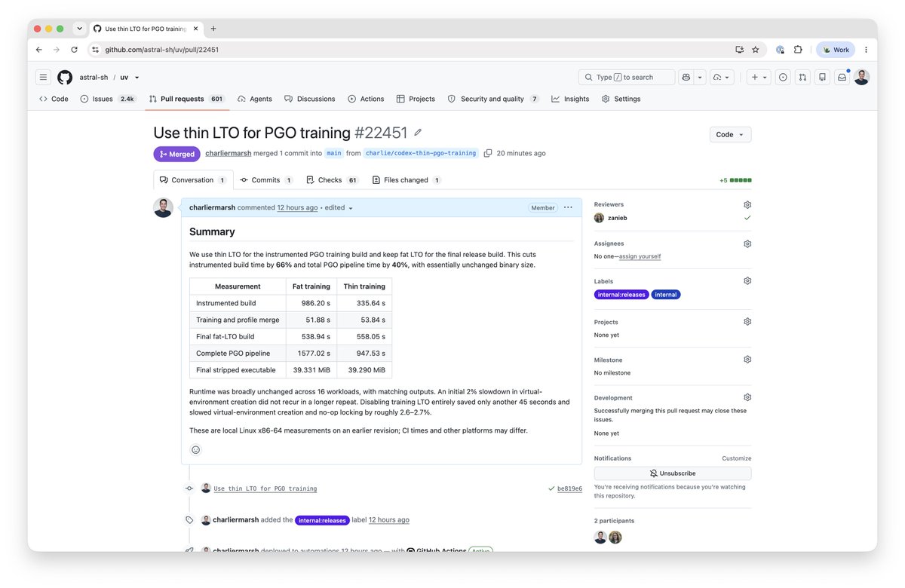Image resolution: width=905 pixels, height=588 pixels.
Task: Select the browser address bar URL
Action: pyautogui.click(x=162, y=50)
